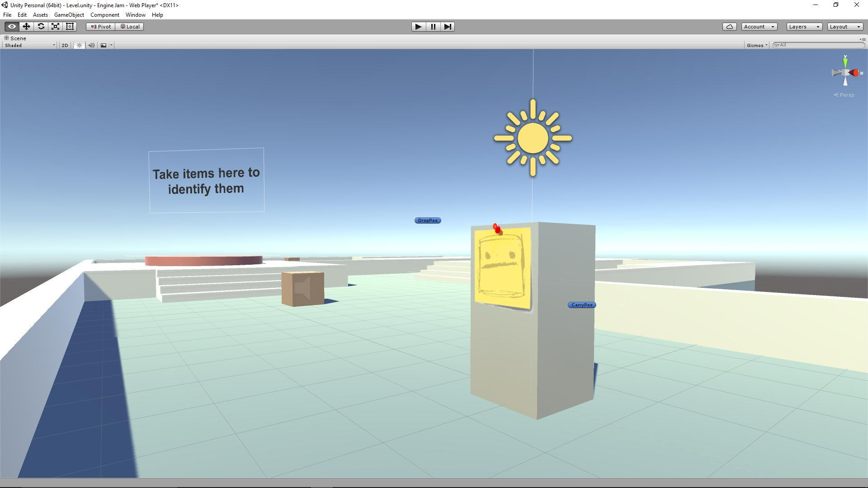Select the DropPos label in scene
Viewport: 868px width, 488px height.
(428, 221)
